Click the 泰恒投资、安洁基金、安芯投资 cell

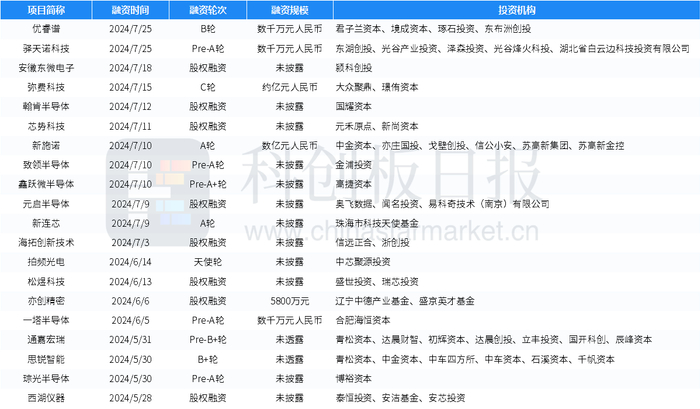click(x=400, y=398)
